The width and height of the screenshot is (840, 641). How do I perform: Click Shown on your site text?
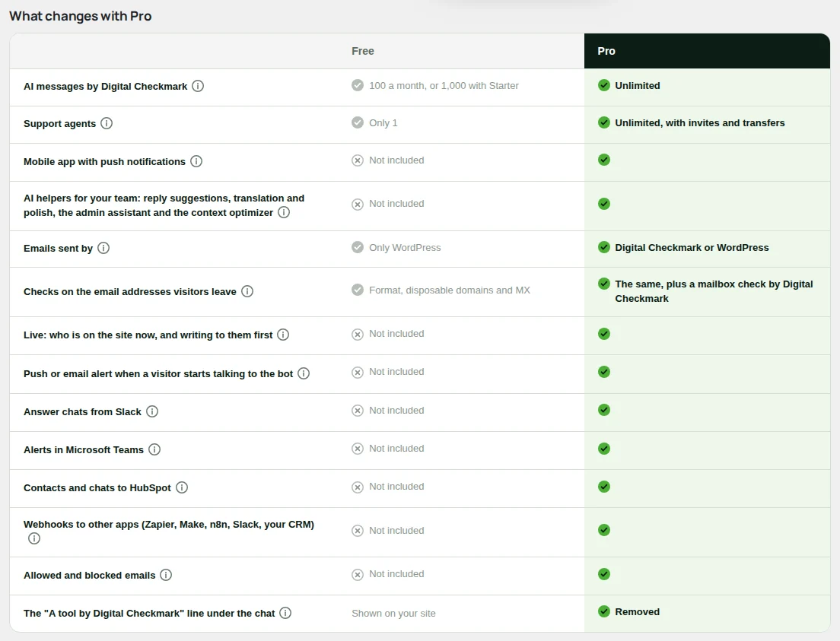point(393,613)
